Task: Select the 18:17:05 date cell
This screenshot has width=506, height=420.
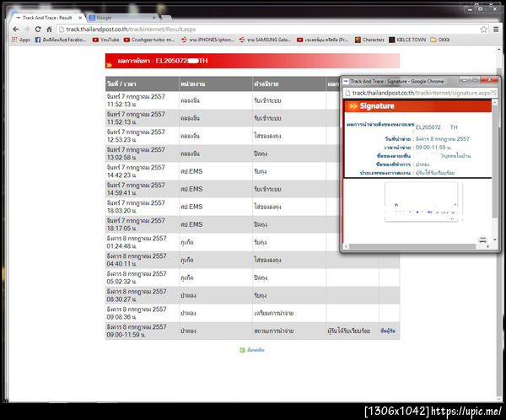Action: point(142,224)
